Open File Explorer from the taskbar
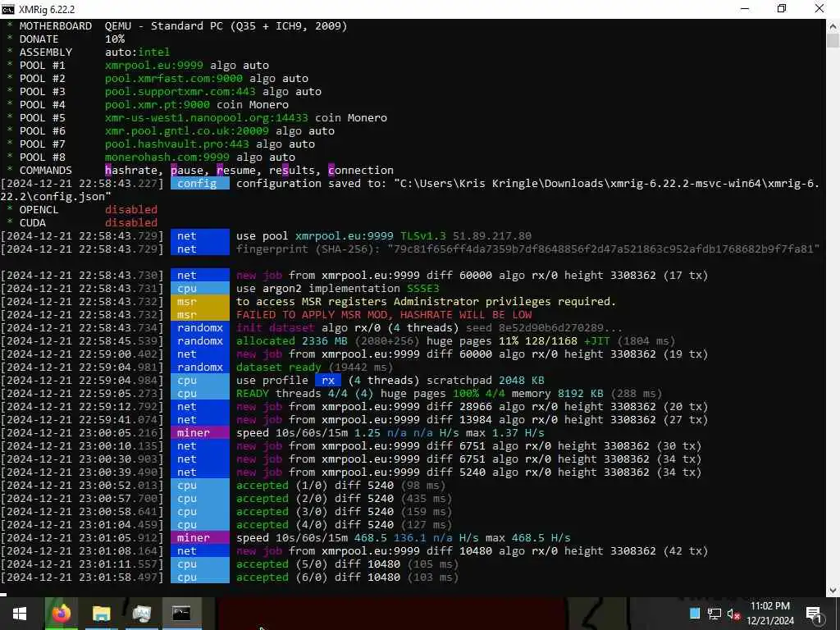 click(x=101, y=614)
